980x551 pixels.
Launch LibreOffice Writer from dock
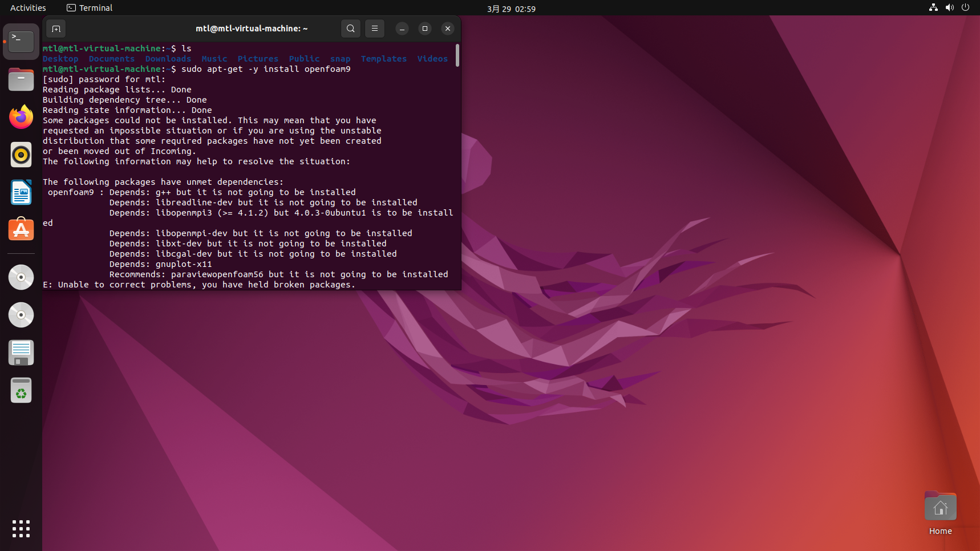pos(21,192)
